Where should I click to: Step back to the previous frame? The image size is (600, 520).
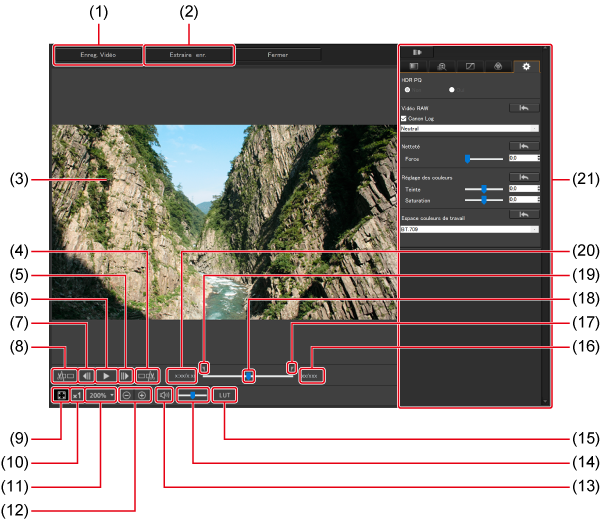(x=87, y=376)
